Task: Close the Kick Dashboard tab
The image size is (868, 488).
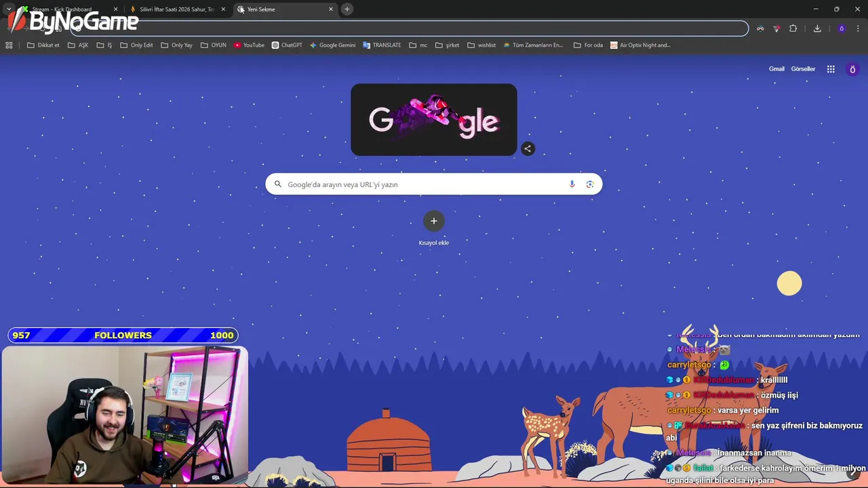Action: click(115, 9)
